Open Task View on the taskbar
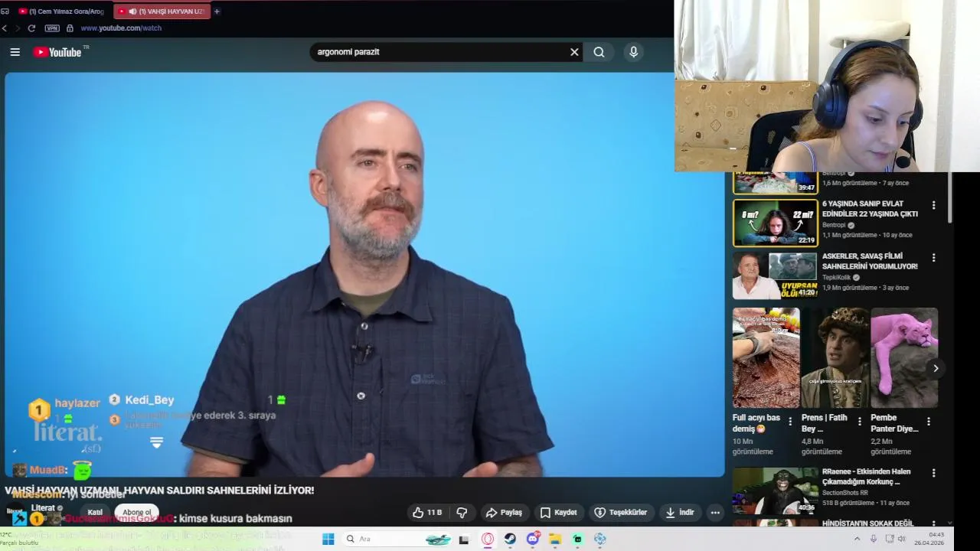980x551 pixels. tap(463, 539)
